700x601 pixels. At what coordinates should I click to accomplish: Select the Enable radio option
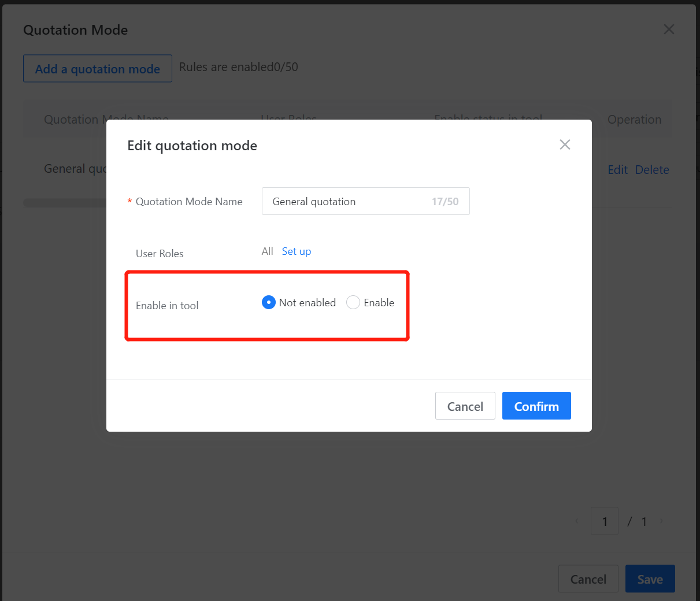[x=353, y=302]
